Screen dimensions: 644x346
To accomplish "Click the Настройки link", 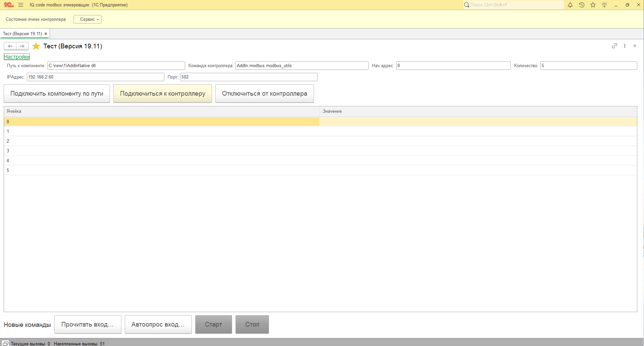I will [17, 57].
